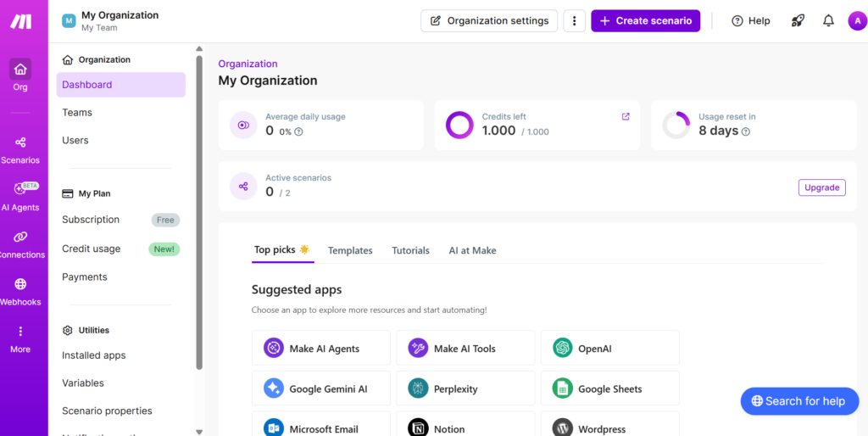Open the Help menu
This screenshot has width=868, height=436.
(x=751, y=21)
